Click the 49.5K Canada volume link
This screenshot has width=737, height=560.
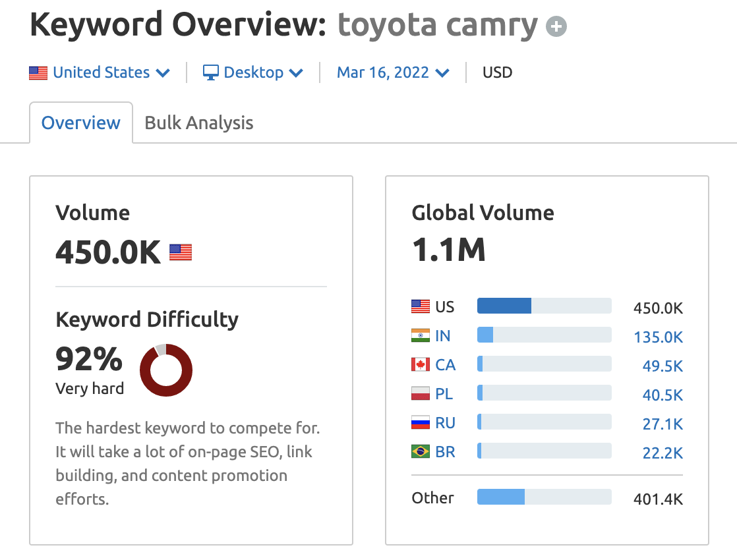(662, 366)
